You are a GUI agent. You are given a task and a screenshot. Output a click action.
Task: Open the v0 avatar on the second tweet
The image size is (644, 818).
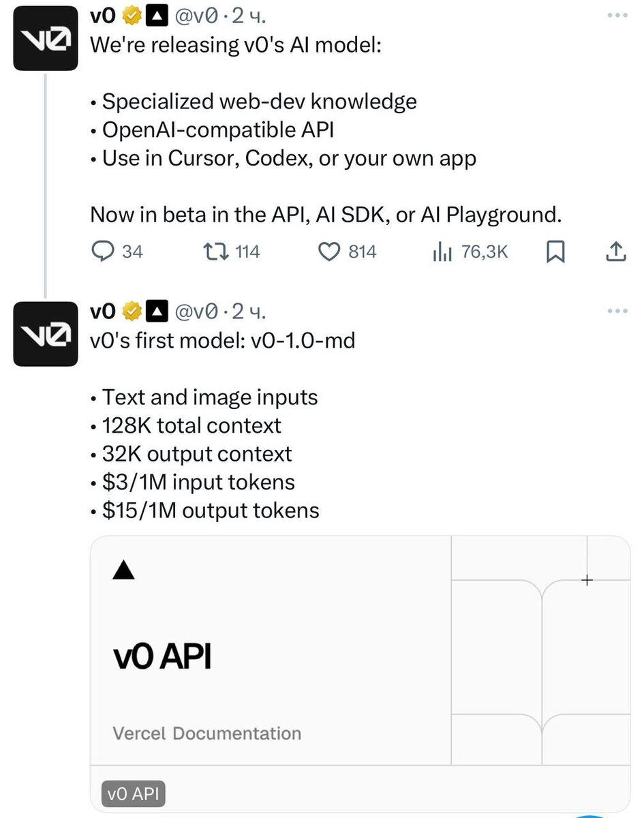[46, 334]
